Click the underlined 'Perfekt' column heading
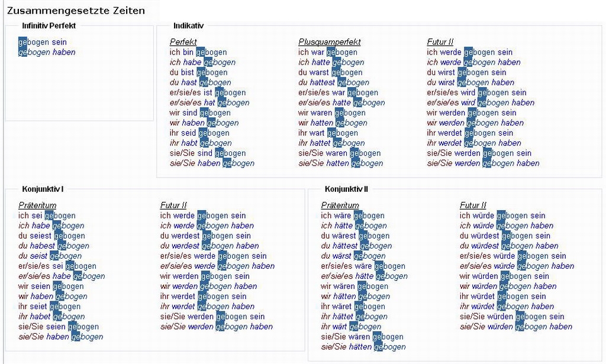The image size is (606, 364). click(x=183, y=42)
